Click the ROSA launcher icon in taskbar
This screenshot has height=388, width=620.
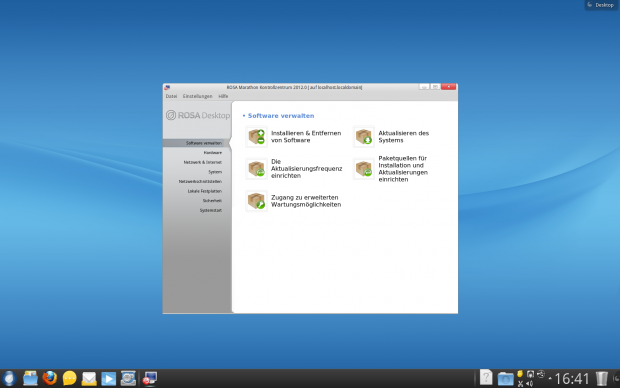[9, 379]
